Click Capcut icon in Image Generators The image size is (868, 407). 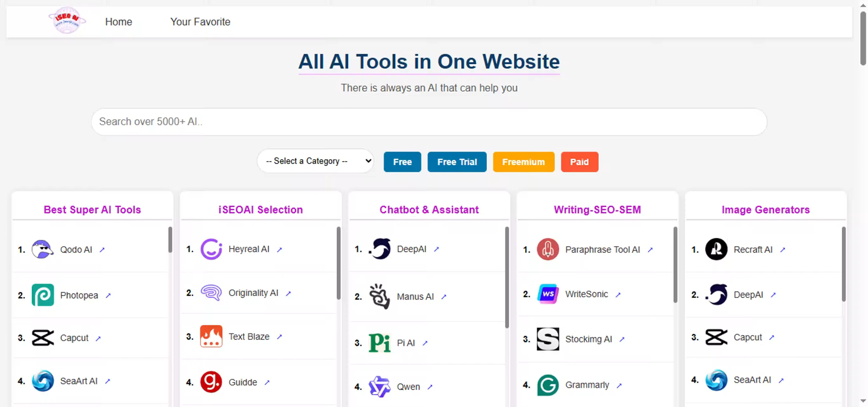716,337
